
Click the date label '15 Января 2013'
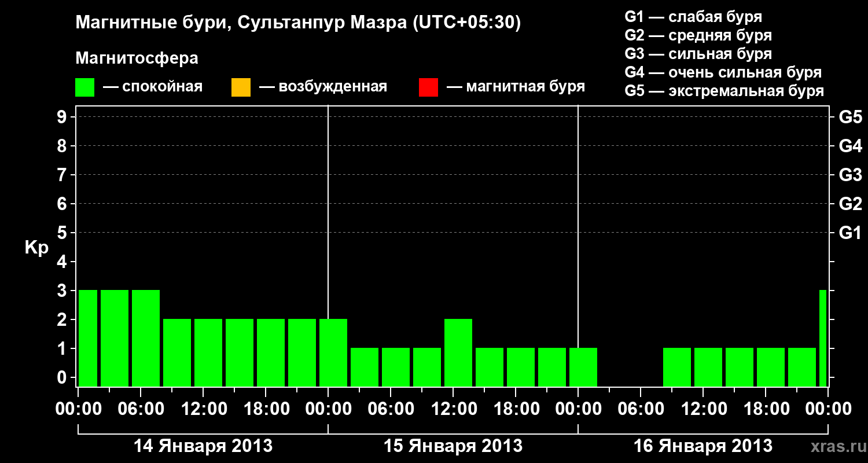[x=453, y=446]
